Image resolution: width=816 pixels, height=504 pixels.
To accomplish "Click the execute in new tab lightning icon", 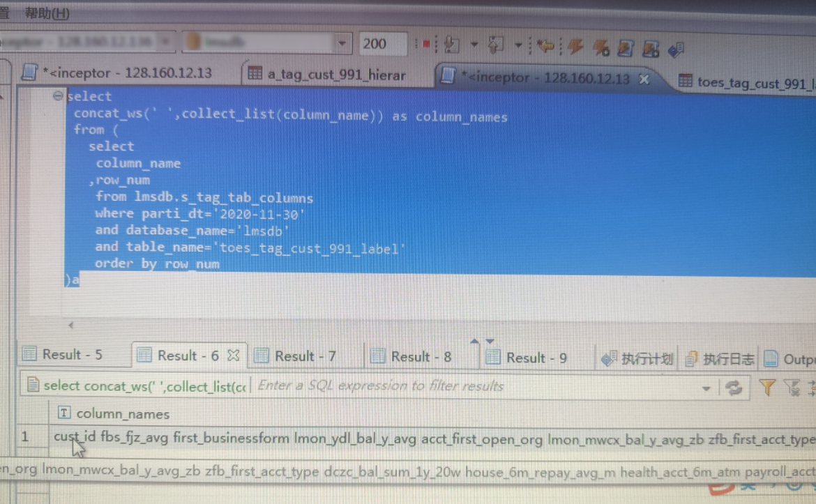I will [600, 47].
